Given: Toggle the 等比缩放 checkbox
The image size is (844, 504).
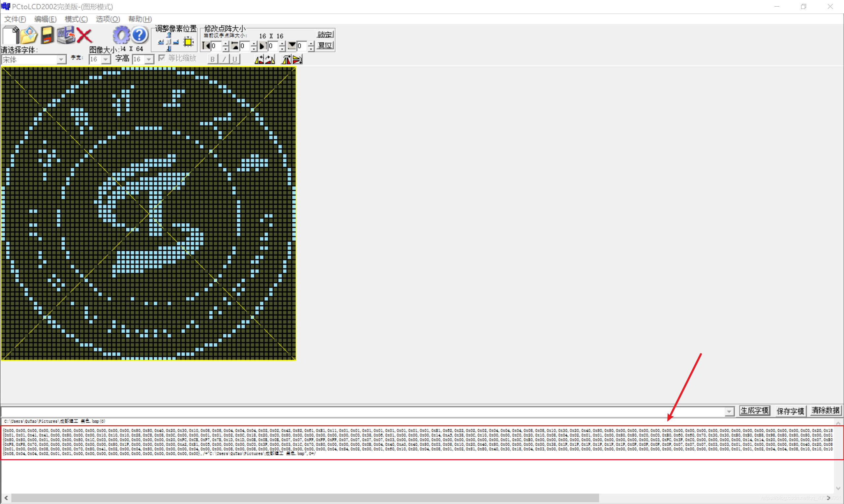Looking at the screenshot, I should tap(162, 58).
